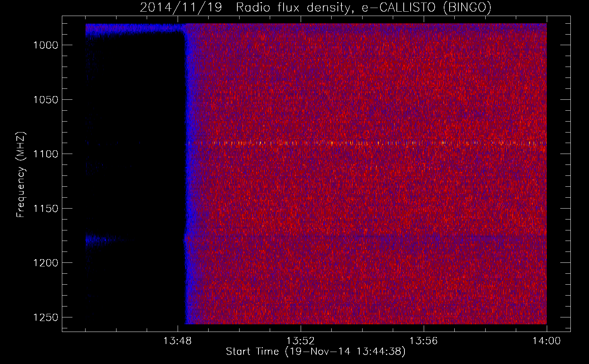Click the 13:52 time tick label
Screen dimensions: 589x364
(300, 341)
